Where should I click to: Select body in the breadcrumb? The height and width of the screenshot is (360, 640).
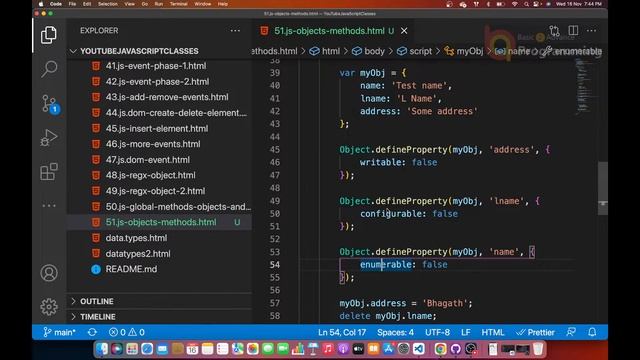pos(369,51)
